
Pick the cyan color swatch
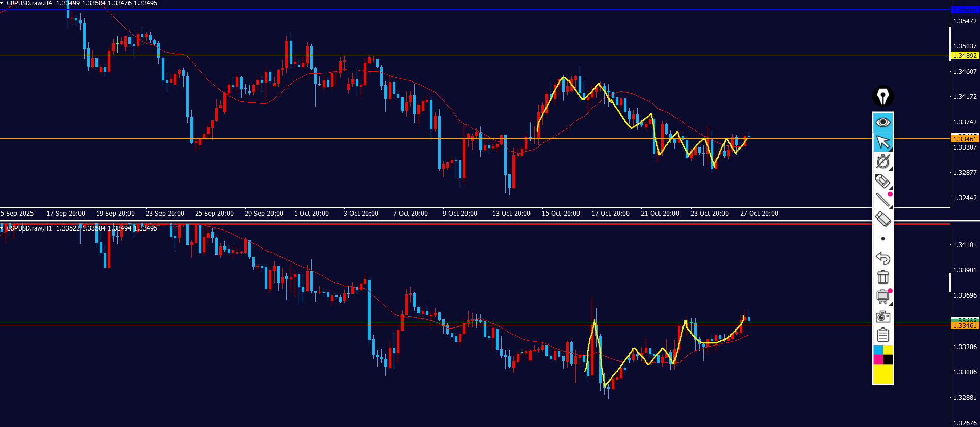(878, 350)
